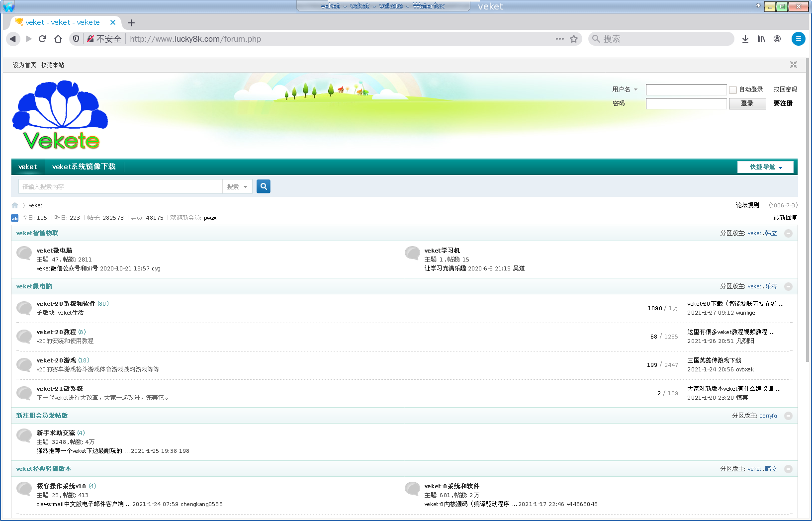812x521 pixels.
Task: Open the browser hamburger menu
Action: 798,39
